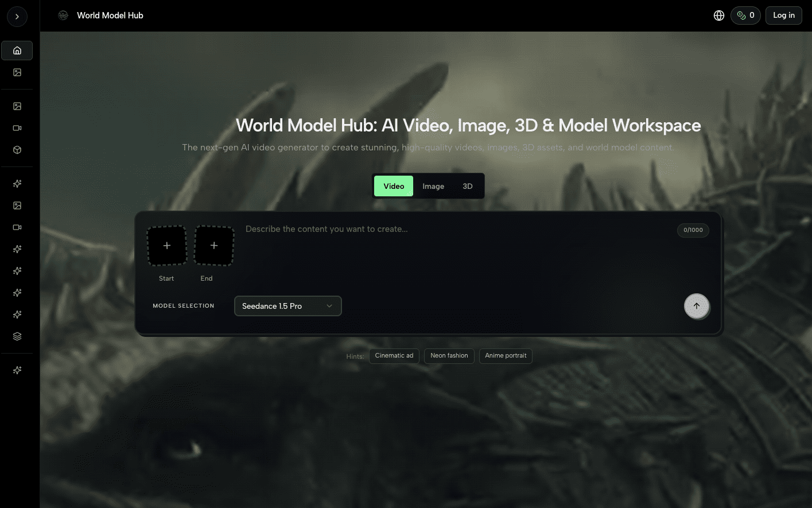812x508 pixels.
Task: Select the Video mode toggle
Action: pos(393,186)
